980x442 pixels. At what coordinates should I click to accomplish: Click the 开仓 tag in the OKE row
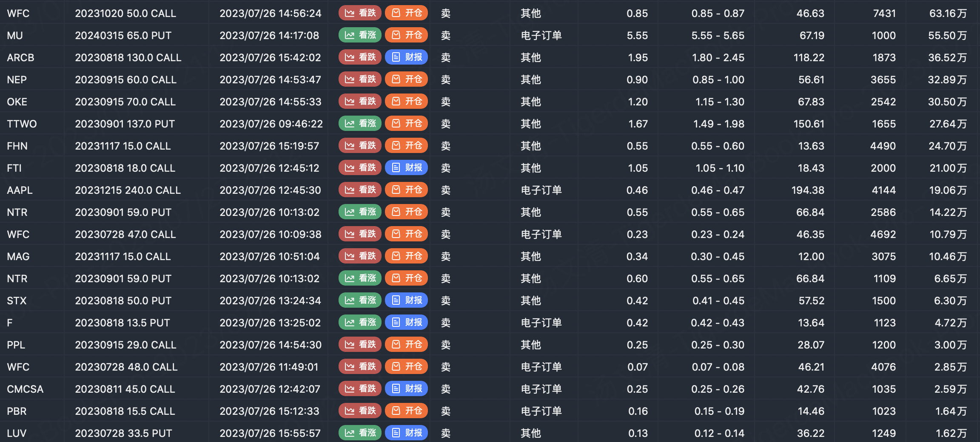[406, 101]
